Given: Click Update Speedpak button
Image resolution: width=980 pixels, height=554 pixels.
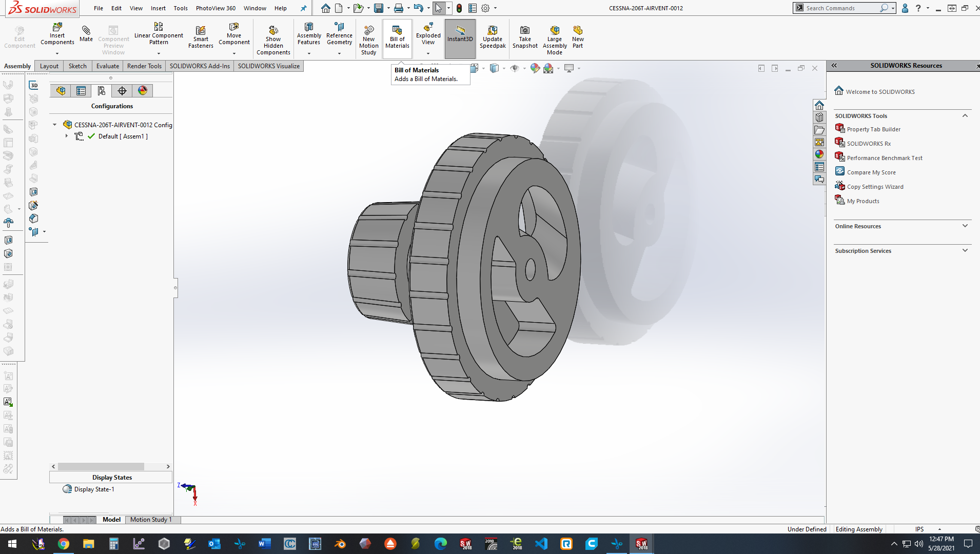Looking at the screenshot, I should pyautogui.click(x=493, y=37).
